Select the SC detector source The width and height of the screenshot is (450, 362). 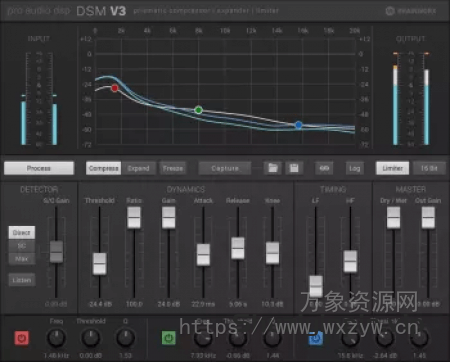pyautogui.click(x=22, y=246)
